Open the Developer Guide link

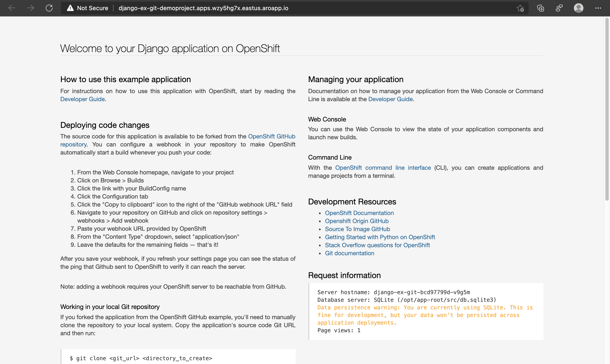click(x=82, y=99)
